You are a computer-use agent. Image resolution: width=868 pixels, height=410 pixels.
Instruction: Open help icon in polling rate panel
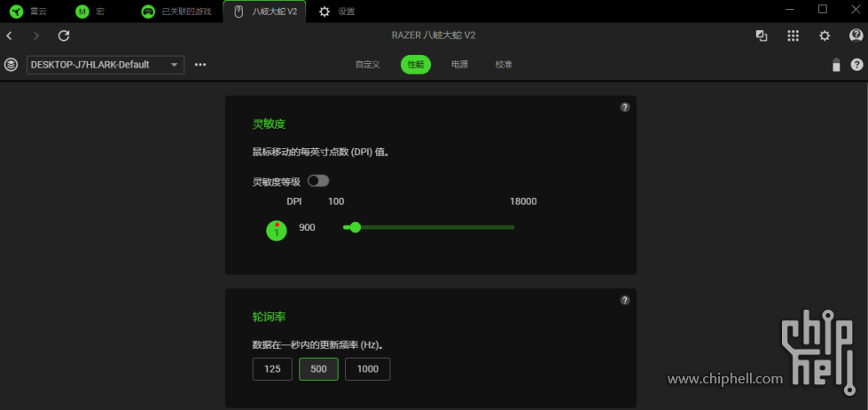click(624, 300)
